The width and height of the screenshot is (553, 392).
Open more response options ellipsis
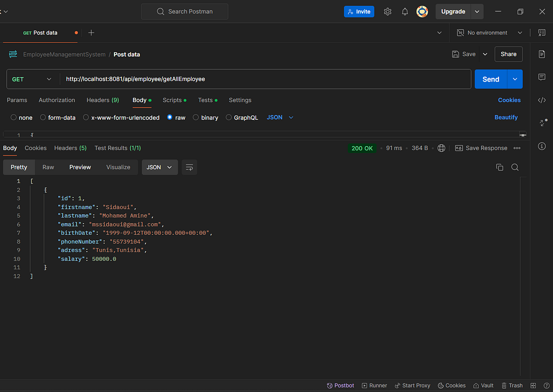[517, 148]
